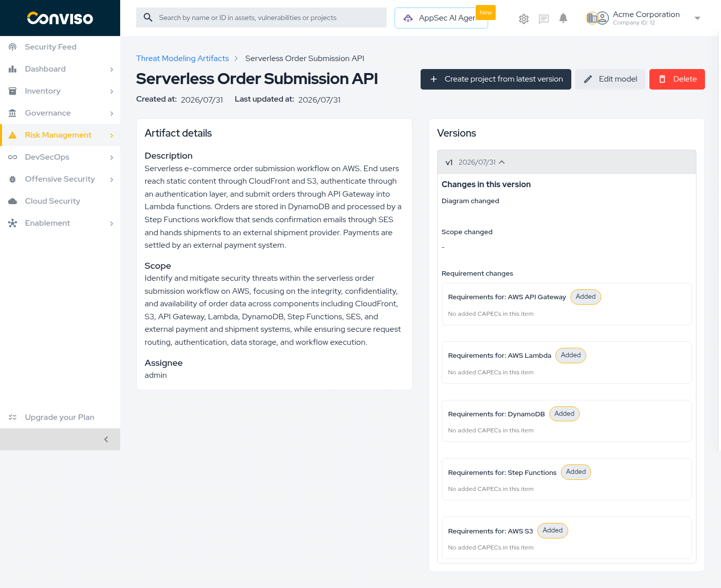Click the Conviso logo

tap(60, 18)
